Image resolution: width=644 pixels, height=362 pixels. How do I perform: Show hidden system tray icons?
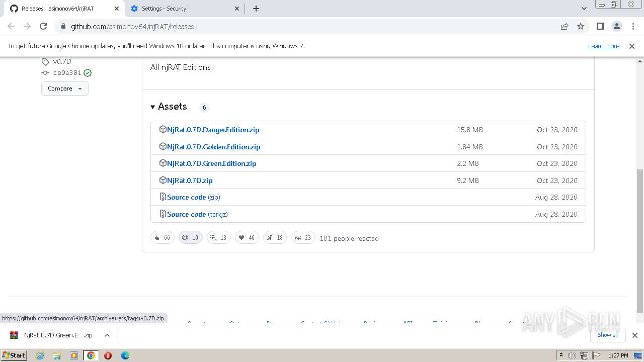pyautogui.click(x=561, y=355)
